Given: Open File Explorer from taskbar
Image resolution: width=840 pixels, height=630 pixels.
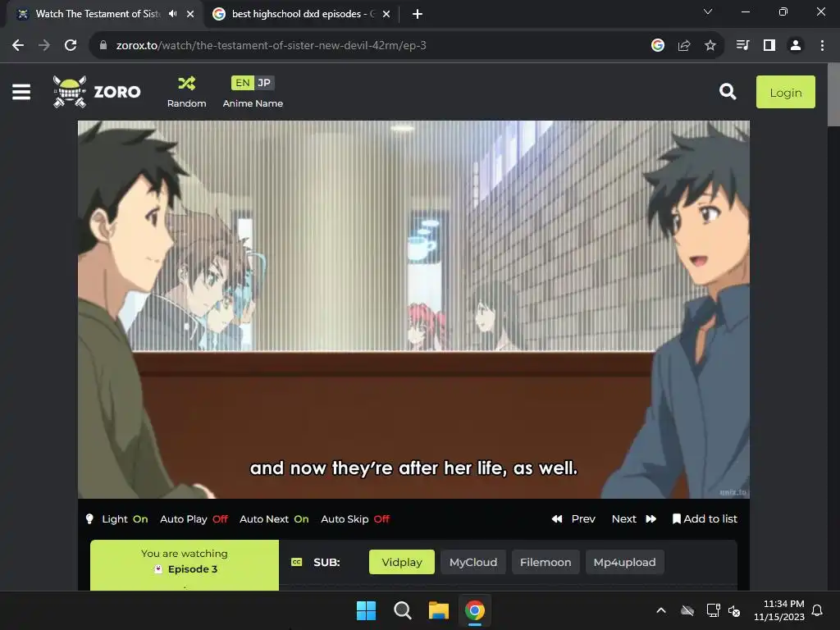Looking at the screenshot, I should pos(438,610).
